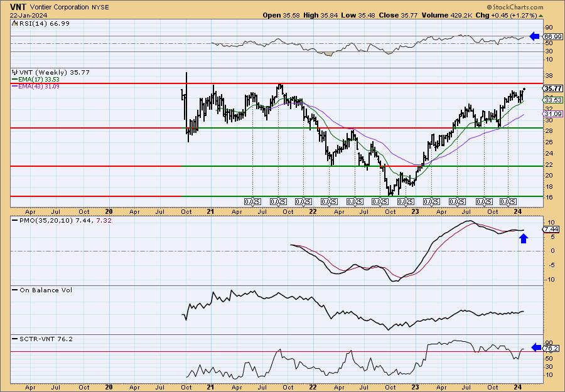
Task: Select the Open 35.58 value
Action: [281, 16]
